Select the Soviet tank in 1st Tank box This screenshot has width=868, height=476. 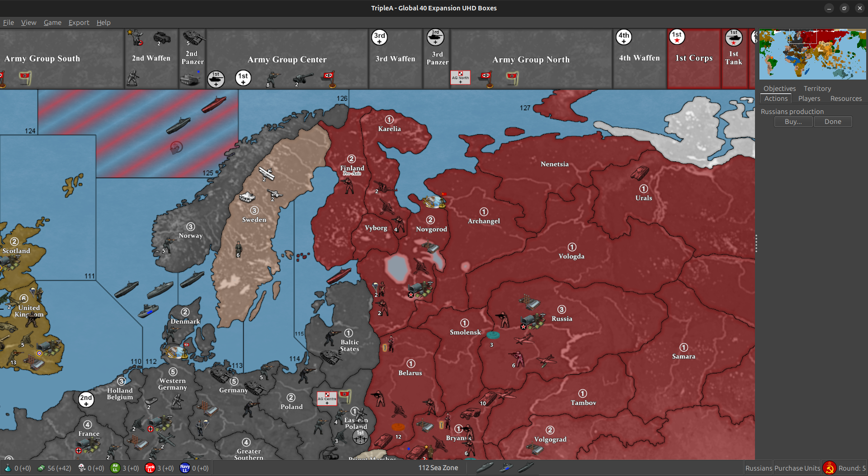(734, 38)
